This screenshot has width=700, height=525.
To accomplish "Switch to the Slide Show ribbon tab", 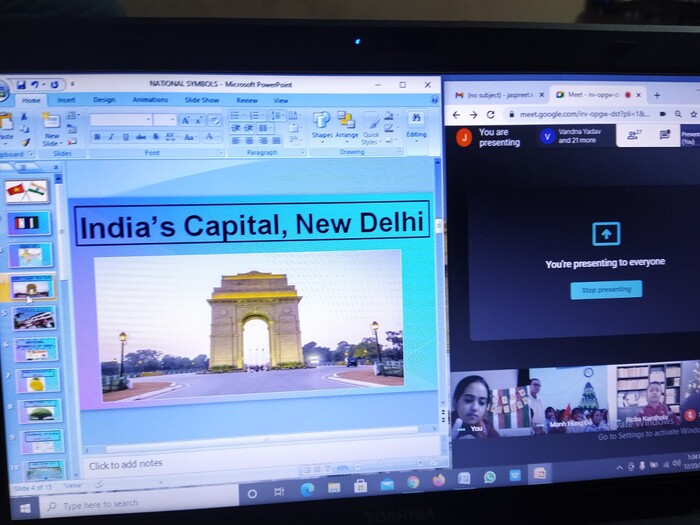I will point(201,100).
